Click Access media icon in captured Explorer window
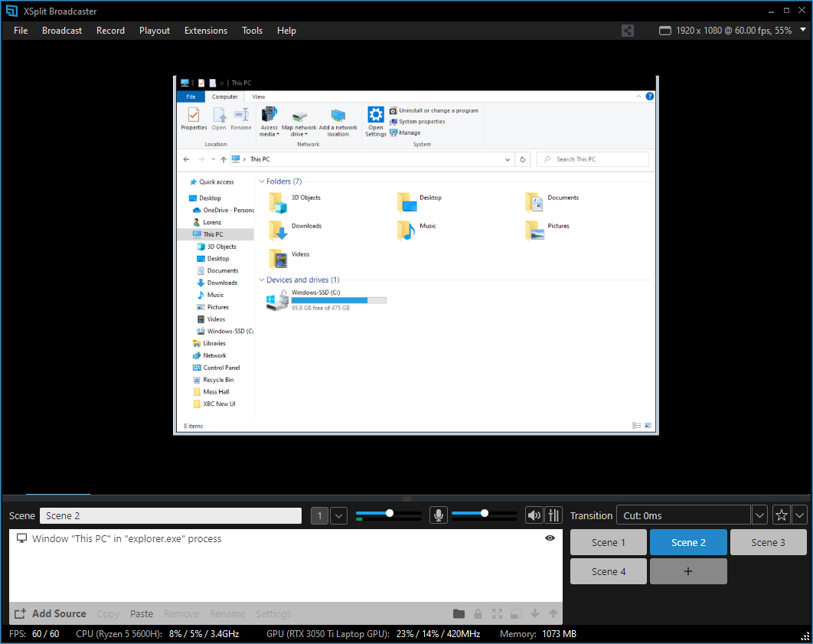 [x=269, y=115]
